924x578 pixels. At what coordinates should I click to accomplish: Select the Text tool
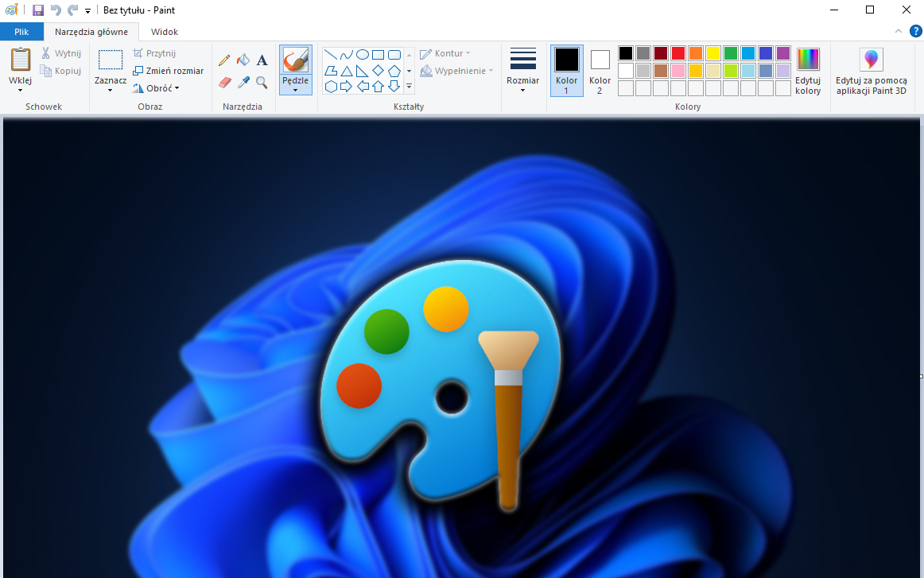tap(262, 60)
